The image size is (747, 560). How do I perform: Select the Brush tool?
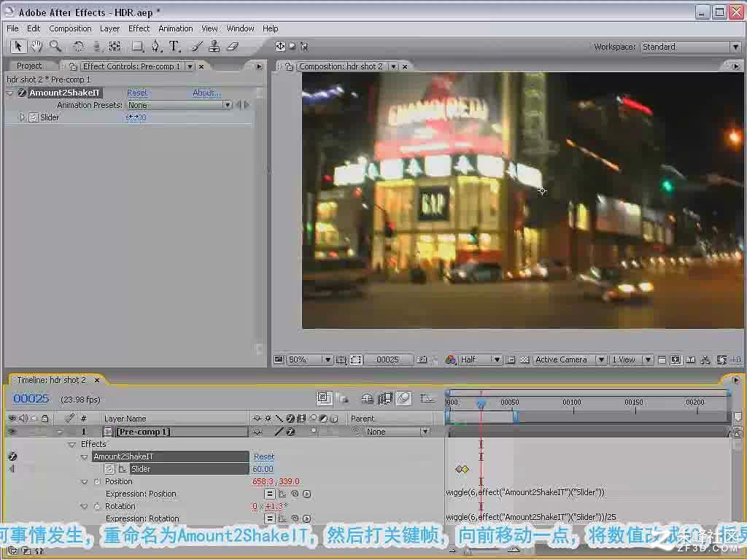click(x=197, y=46)
